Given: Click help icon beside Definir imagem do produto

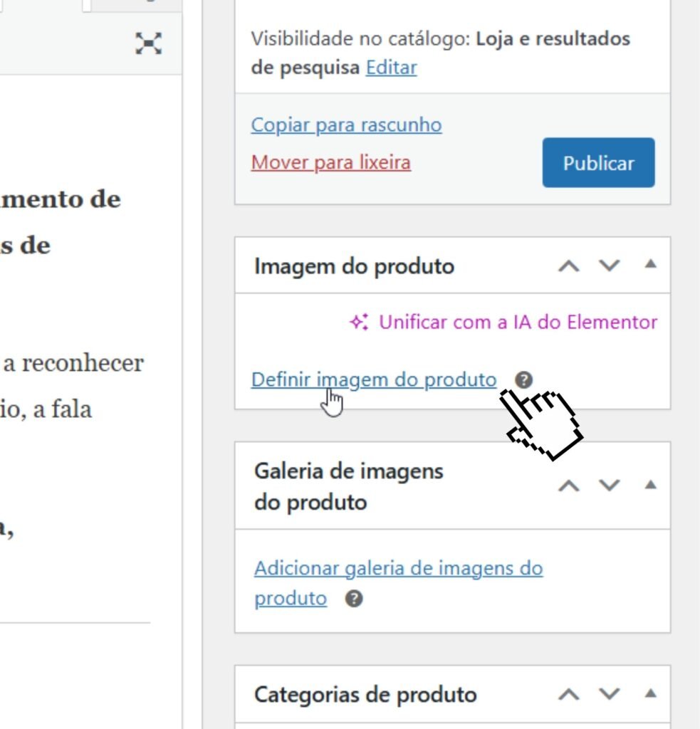Looking at the screenshot, I should pos(523,379).
